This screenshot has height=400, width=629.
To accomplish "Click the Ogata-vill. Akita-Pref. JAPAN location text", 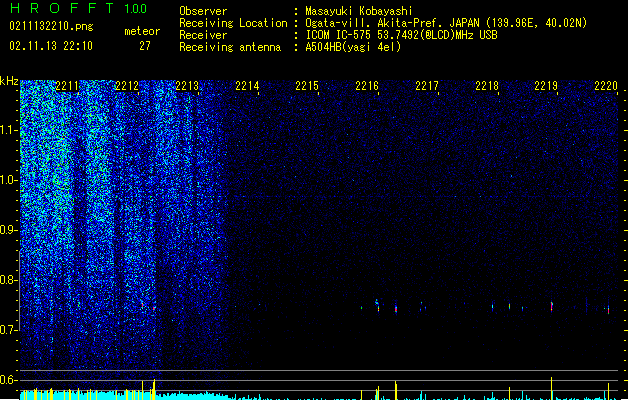I will tap(446, 23).
